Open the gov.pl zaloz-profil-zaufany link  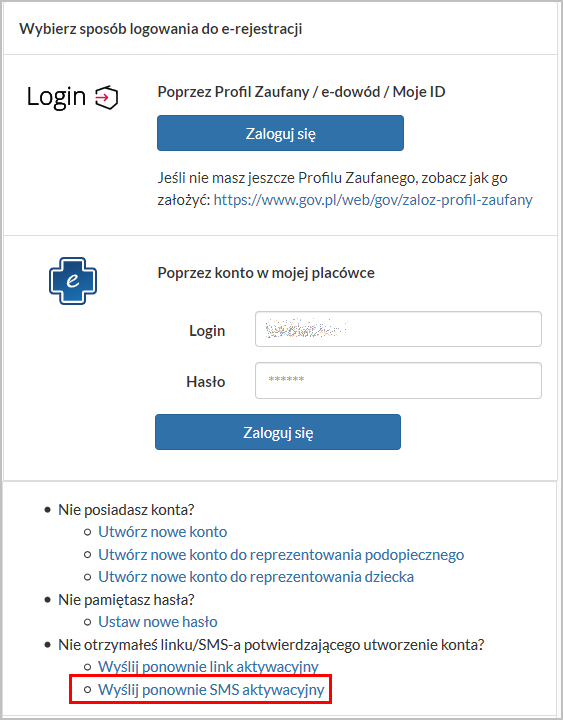[x=373, y=200]
